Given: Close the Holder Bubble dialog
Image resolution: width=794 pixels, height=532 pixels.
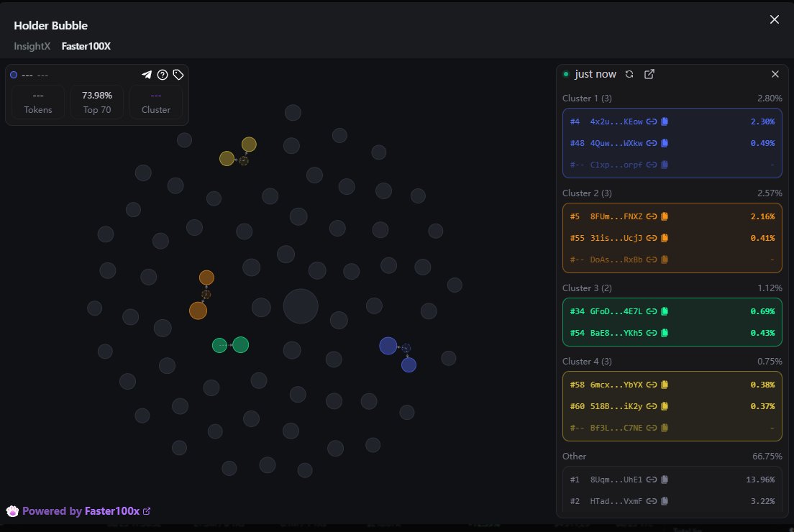Looking at the screenshot, I should click(x=775, y=19).
